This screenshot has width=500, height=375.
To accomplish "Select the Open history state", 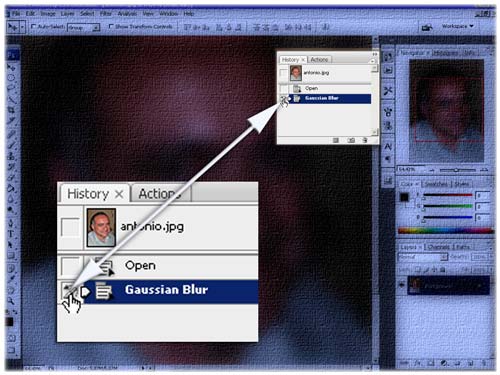I will coord(330,88).
